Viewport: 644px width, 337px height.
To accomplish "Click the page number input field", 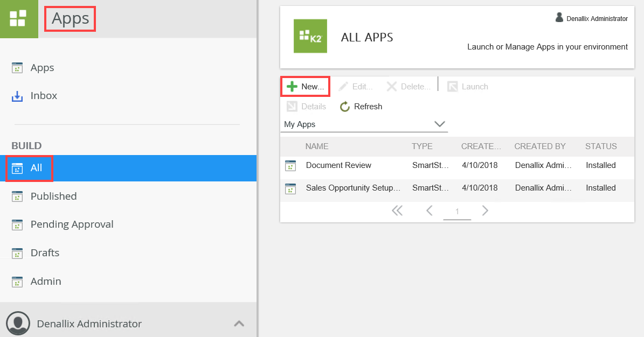I will tap(457, 212).
